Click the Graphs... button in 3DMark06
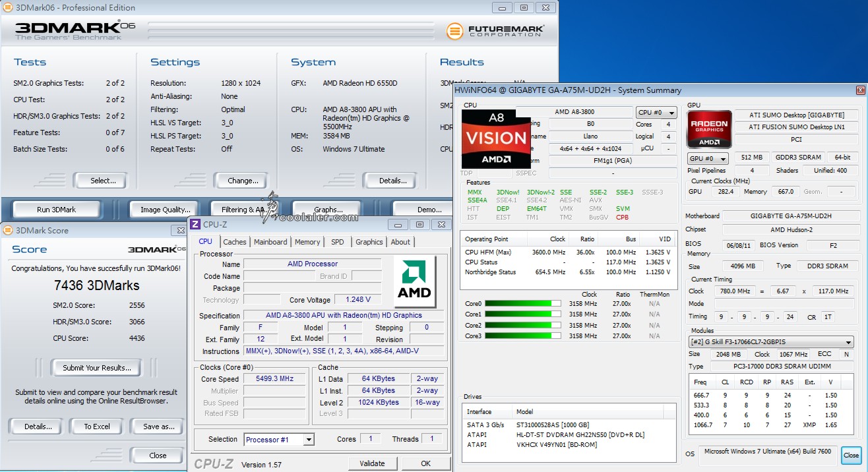The height and width of the screenshot is (472, 868). (328, 210)
